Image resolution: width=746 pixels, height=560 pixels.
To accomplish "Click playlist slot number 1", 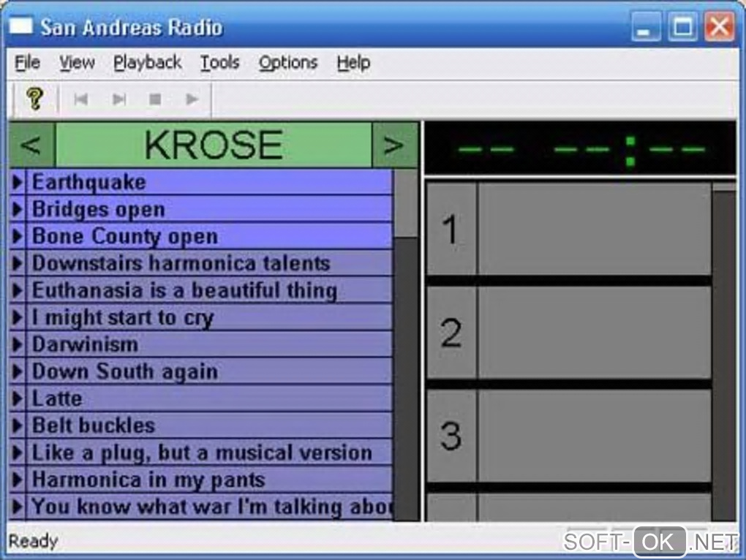I will coord(569,229).
